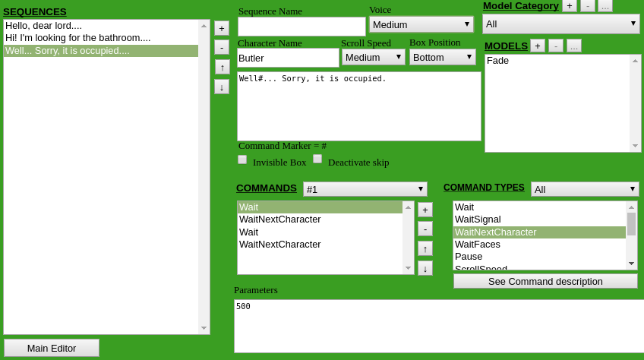
Task: Add a new model with plus
Action: tap(538, 46)
